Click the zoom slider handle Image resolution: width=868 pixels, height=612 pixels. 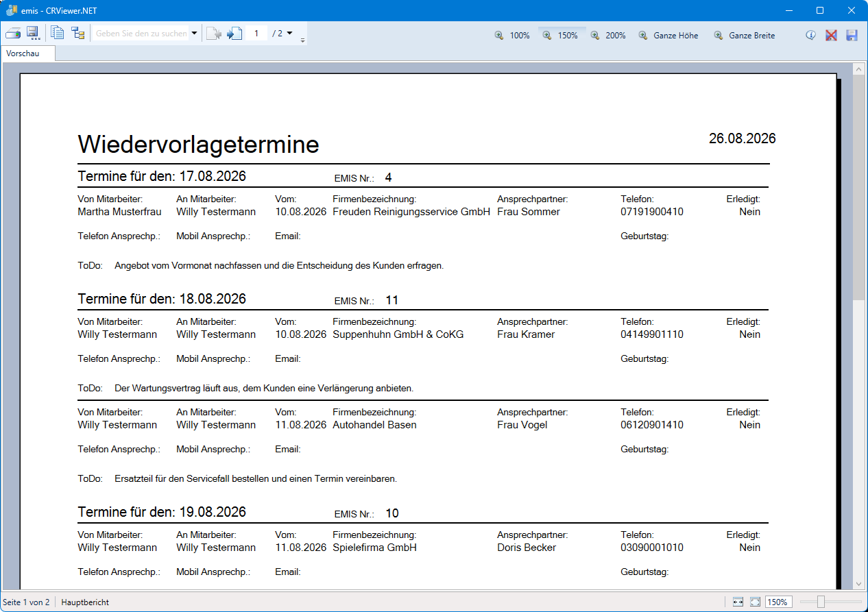[x=820, y=602]
